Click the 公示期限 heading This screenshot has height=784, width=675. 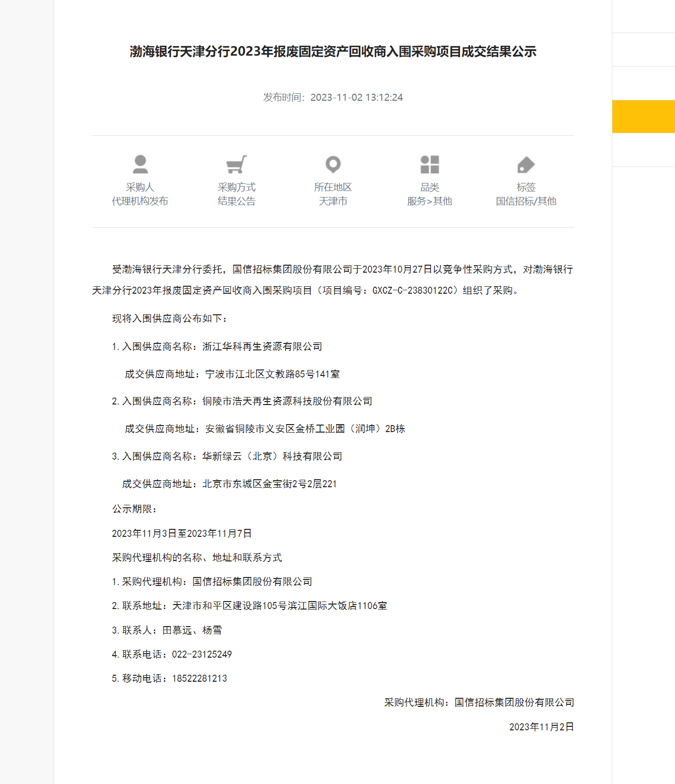point(134,509)
